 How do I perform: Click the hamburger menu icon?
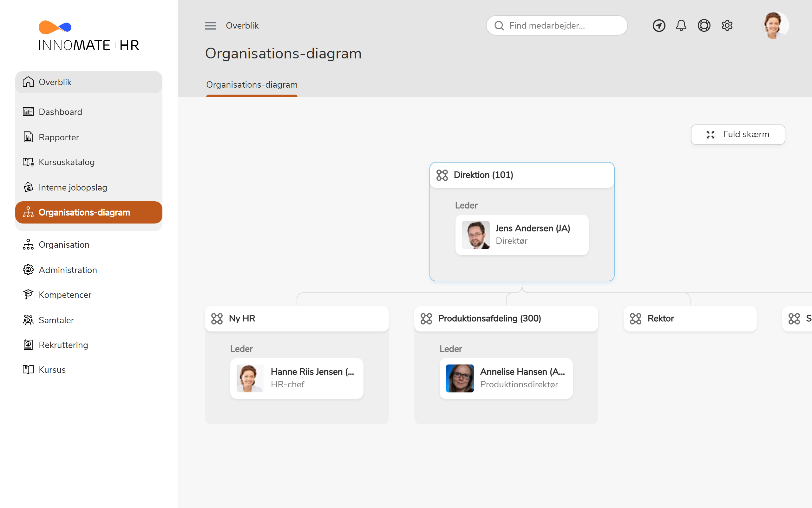tap(210, 25)
